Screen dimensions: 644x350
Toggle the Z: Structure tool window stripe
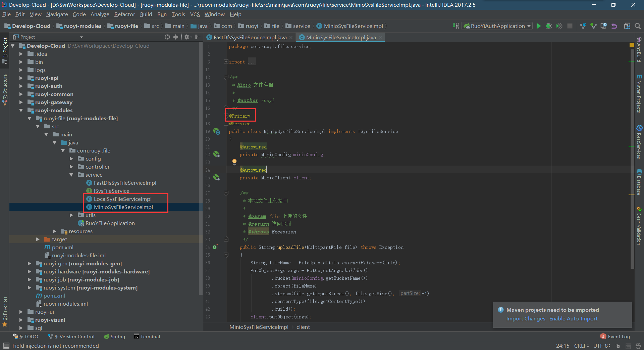point(5,90)
